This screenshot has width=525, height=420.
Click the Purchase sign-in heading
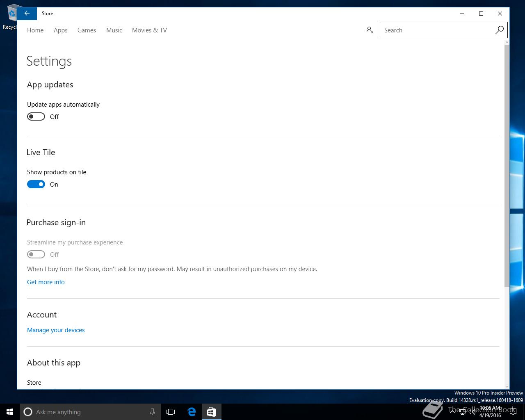56,222
